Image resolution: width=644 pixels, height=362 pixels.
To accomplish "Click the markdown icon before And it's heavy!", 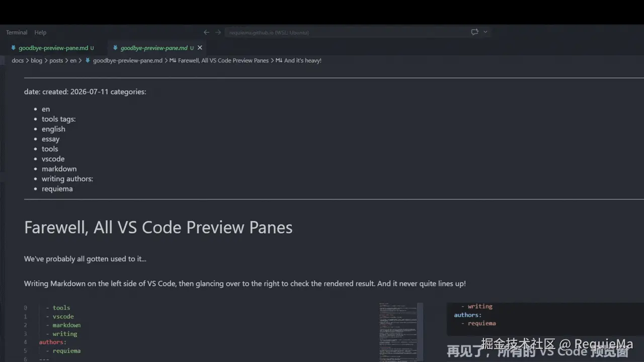I will coord(279,60).
